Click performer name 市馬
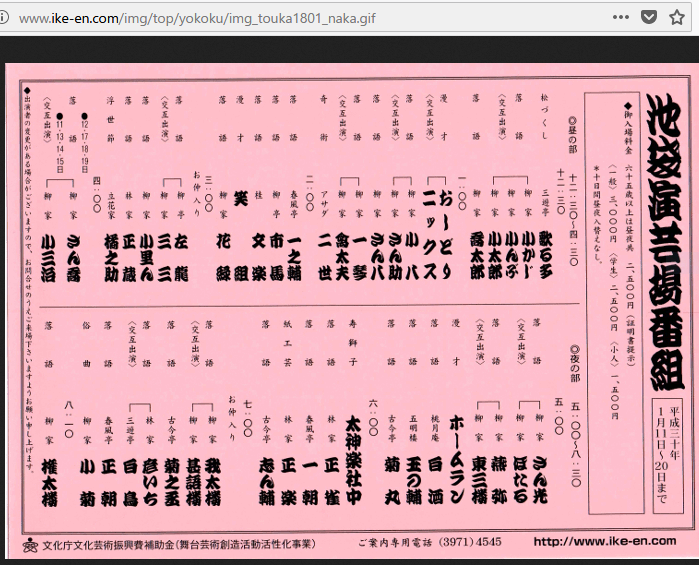 [276, 257]
